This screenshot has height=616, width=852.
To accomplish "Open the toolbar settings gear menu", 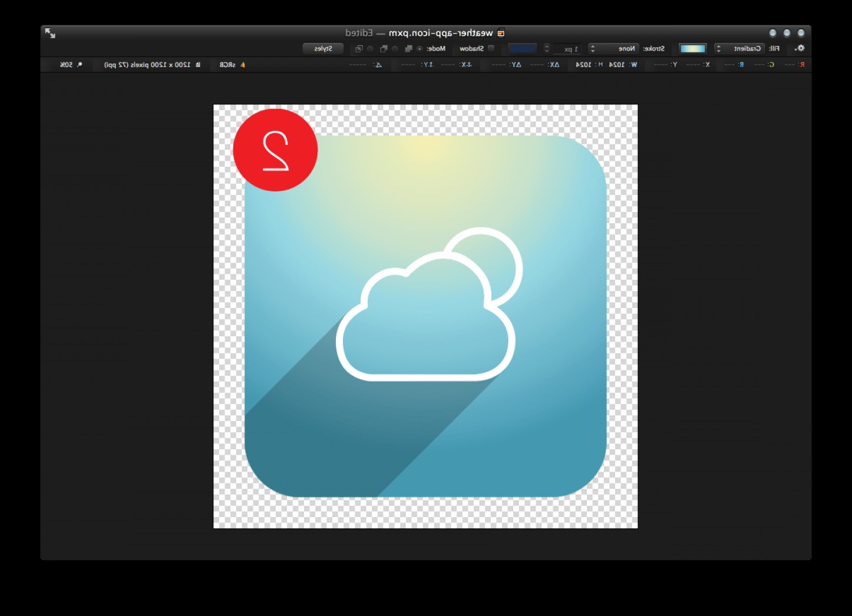I will point(801,49).
